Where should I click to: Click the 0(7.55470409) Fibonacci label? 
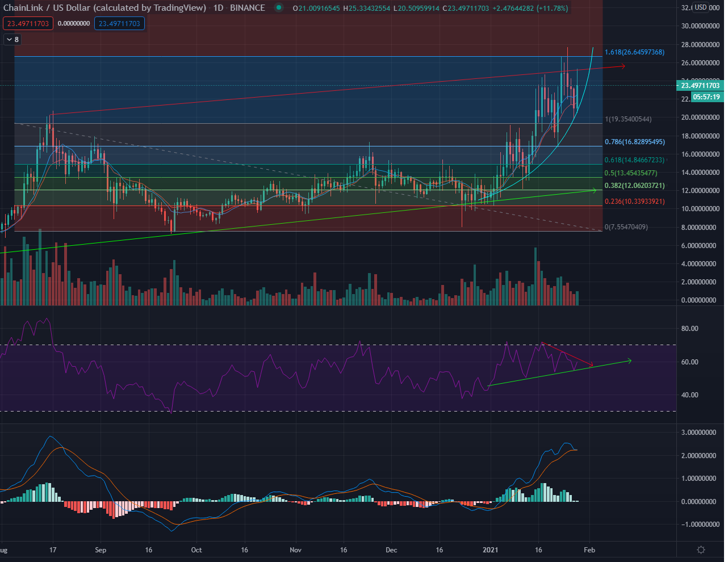[x=626, y=227]
